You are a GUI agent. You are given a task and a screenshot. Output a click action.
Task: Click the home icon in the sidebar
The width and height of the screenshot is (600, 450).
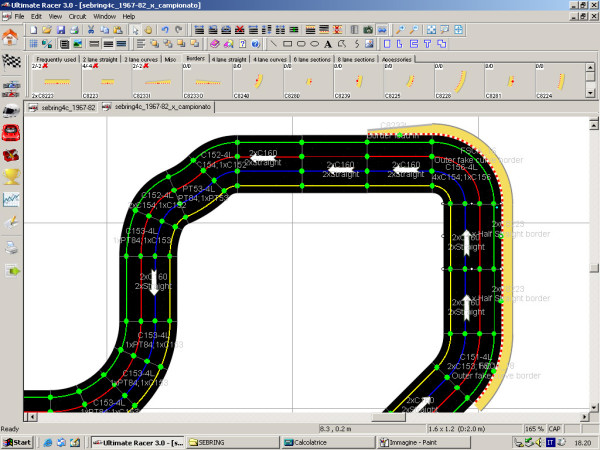(x=11, y=38)
